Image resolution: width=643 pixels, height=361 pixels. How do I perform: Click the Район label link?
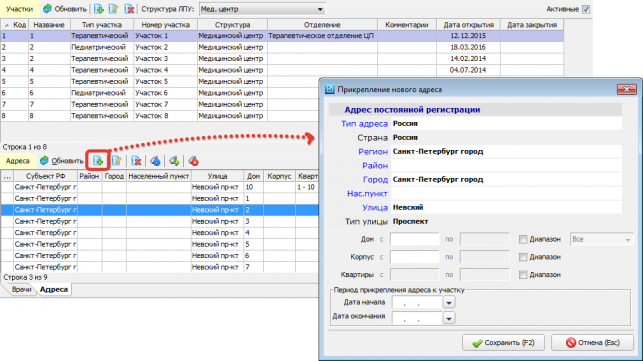pos(375,166)
